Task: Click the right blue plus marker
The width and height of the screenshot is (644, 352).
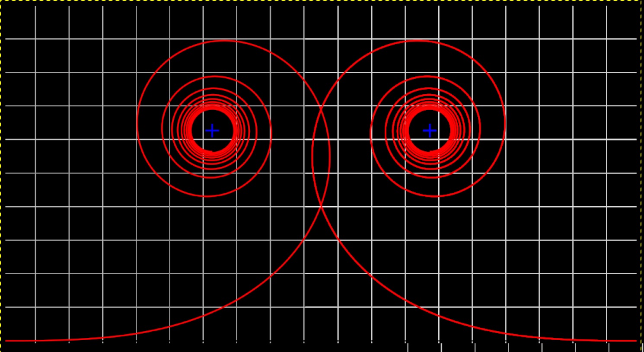Action: coord(429,131)
